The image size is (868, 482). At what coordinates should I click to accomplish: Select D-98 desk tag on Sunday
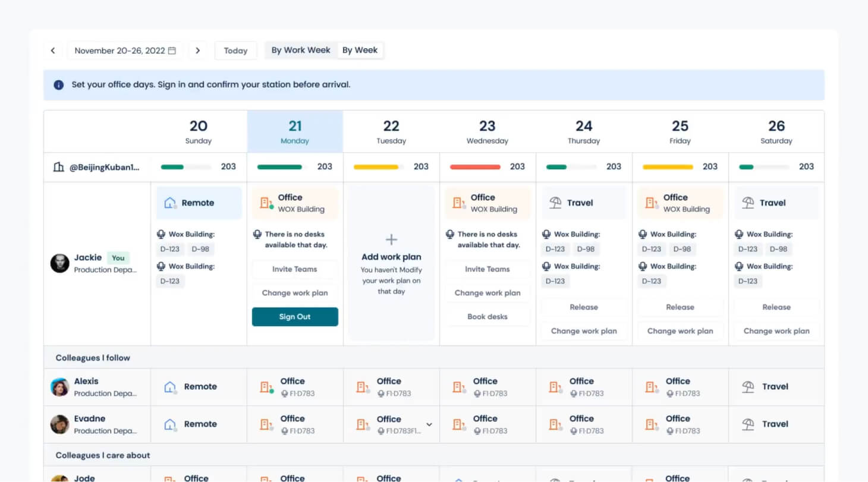click(x=200, y=249)
